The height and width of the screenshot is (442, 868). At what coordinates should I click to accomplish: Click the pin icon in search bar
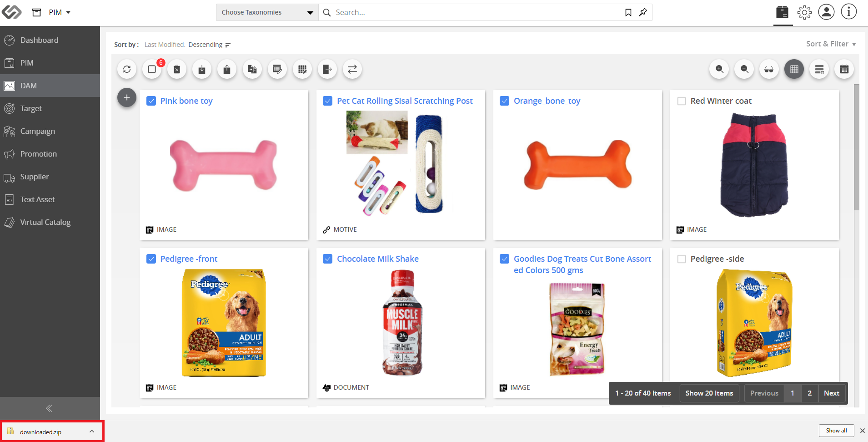coord(643,12)
